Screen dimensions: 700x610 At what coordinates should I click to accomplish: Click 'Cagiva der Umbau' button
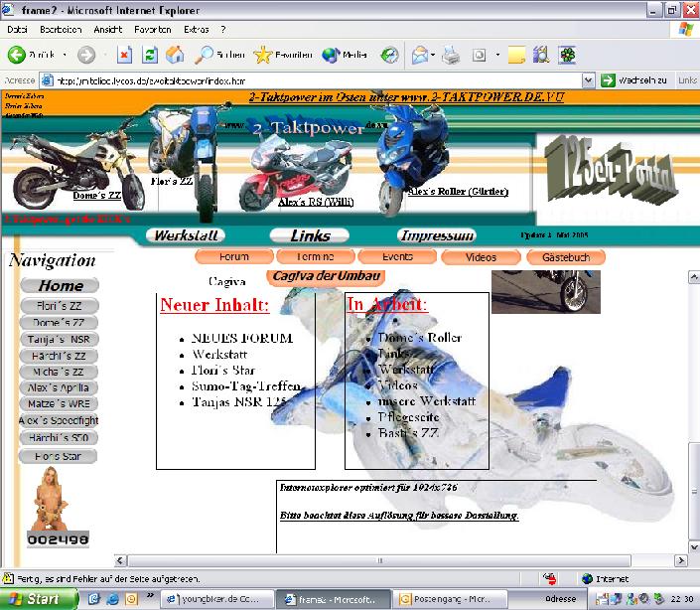click(326, 276)
